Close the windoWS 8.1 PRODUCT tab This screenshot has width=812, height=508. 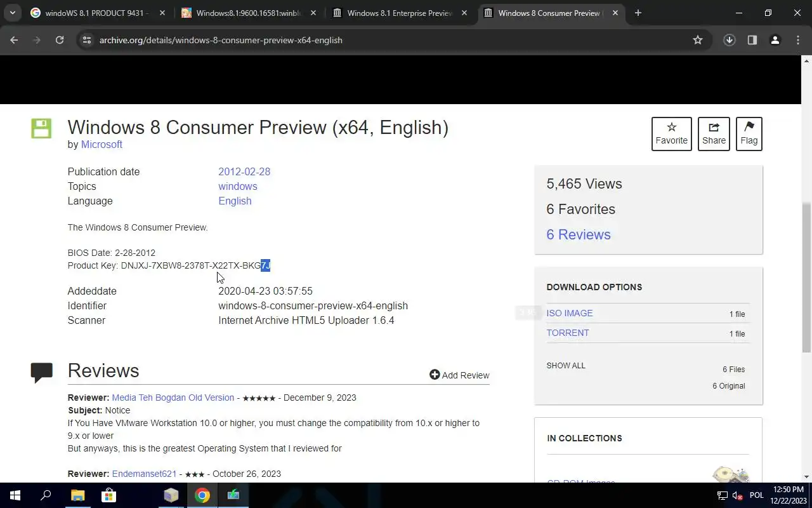tap(162, 13)
